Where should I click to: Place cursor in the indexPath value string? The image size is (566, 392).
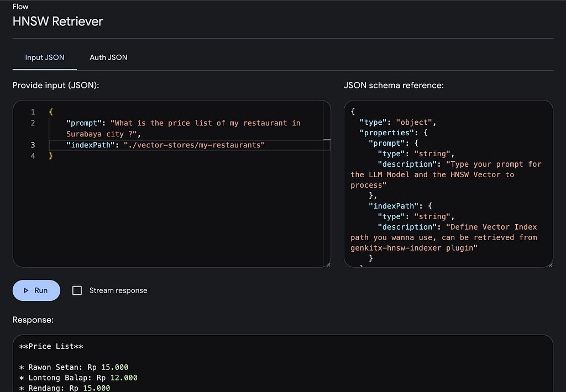coord(194,145)
